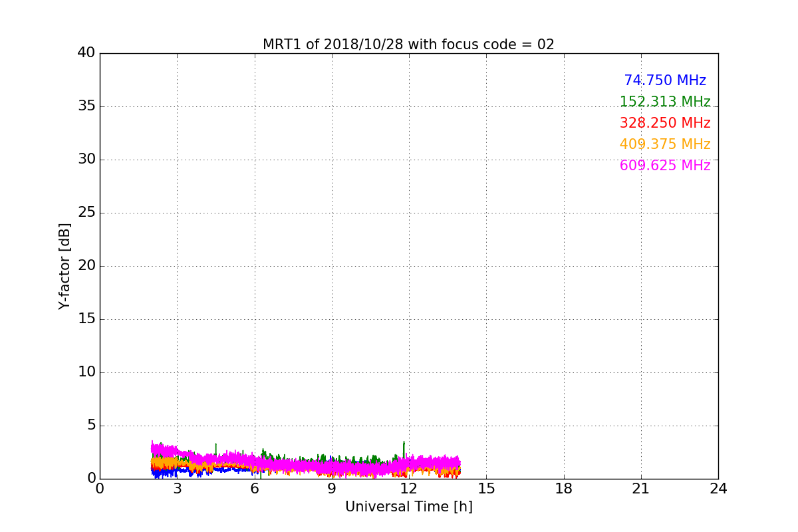Click y-axis tick value 25
Screen dimensions: 798x532
[86, 213]
